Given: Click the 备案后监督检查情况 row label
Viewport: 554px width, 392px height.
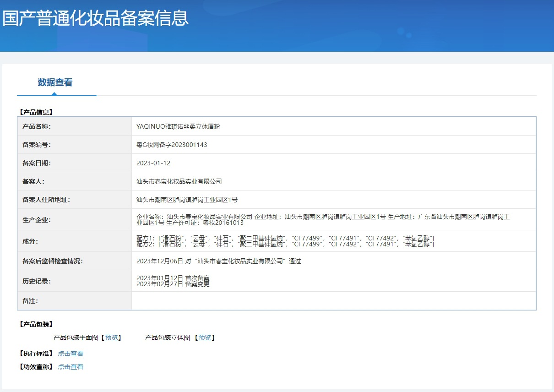Looking at the screenshot, I should click(52, 261).
